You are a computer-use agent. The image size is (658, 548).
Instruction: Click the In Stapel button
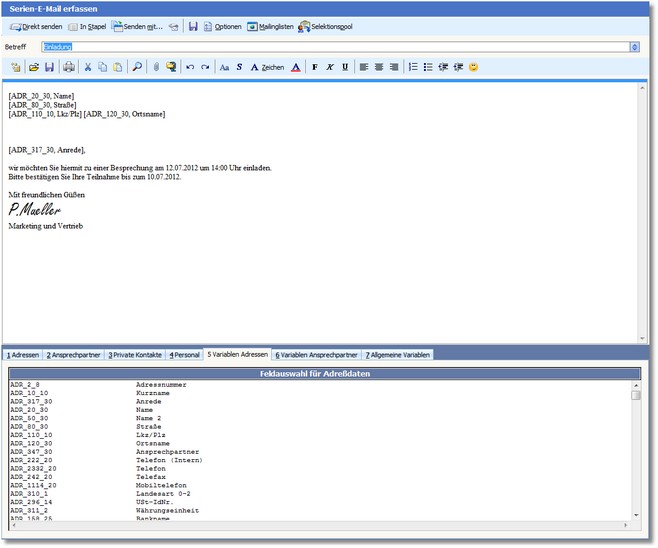[87, 26]
